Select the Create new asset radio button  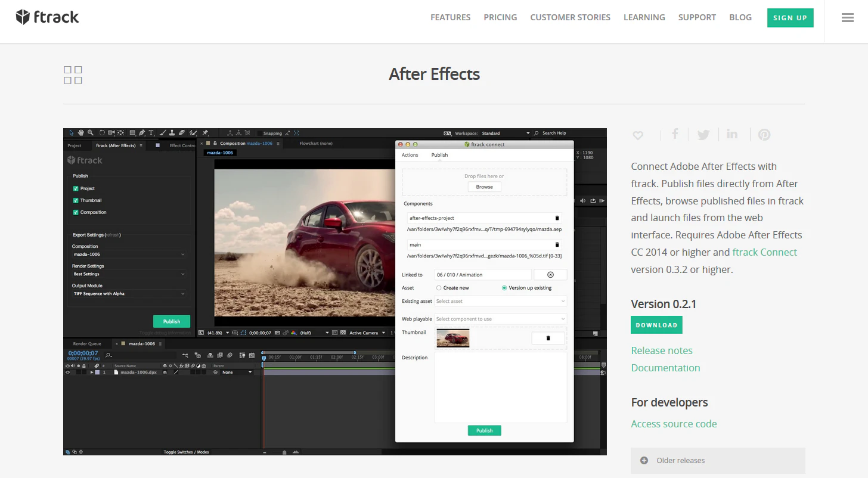click(x=439, y=288)
